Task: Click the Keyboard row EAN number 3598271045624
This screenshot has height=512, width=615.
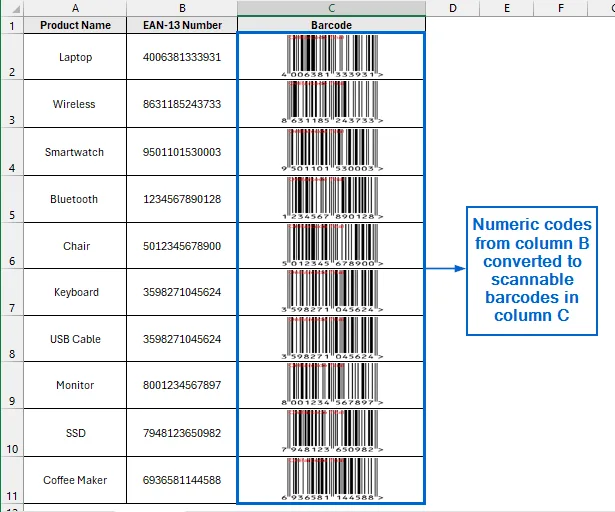Action: point(182,292)
